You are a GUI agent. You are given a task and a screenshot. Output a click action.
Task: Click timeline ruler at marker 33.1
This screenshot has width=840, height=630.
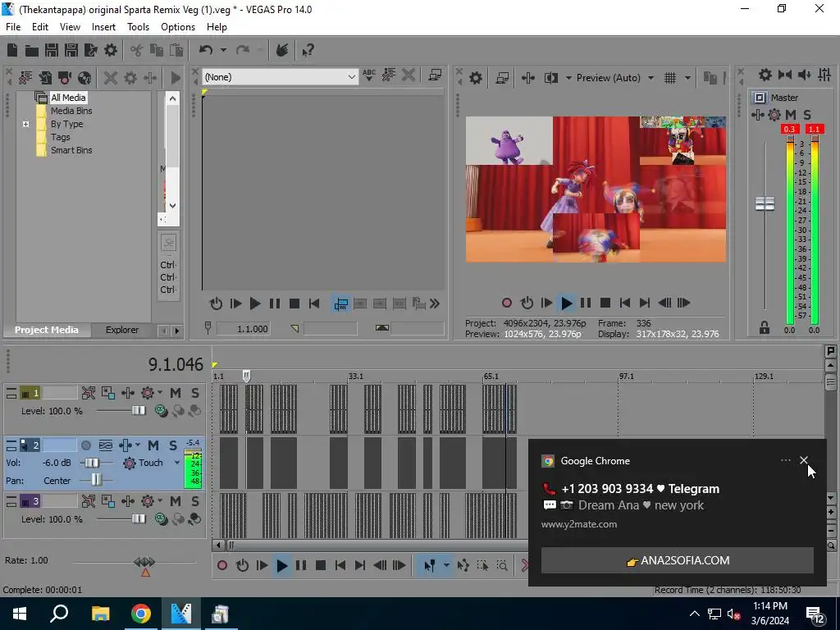[356, 376]
